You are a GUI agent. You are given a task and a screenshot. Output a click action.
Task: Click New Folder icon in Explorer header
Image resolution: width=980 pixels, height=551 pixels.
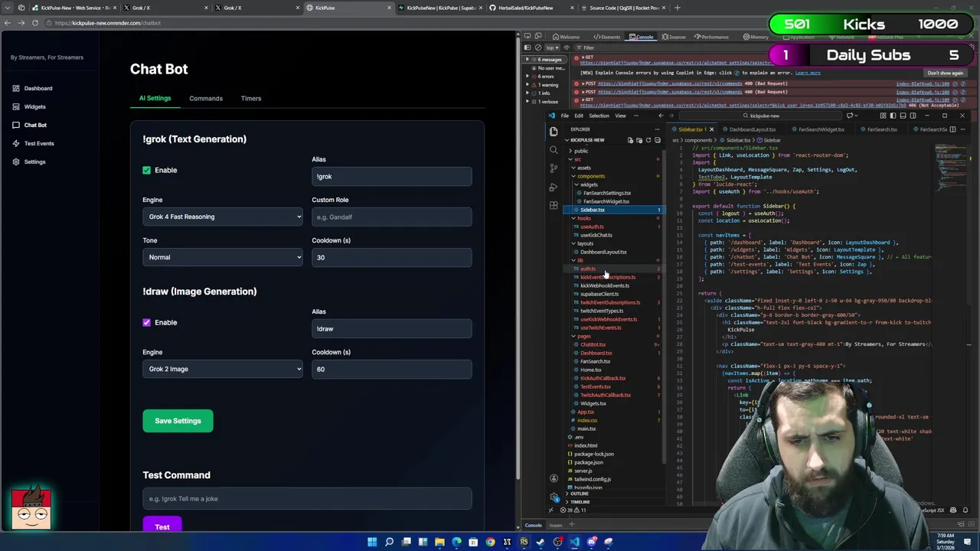click(x=639, y=140)
